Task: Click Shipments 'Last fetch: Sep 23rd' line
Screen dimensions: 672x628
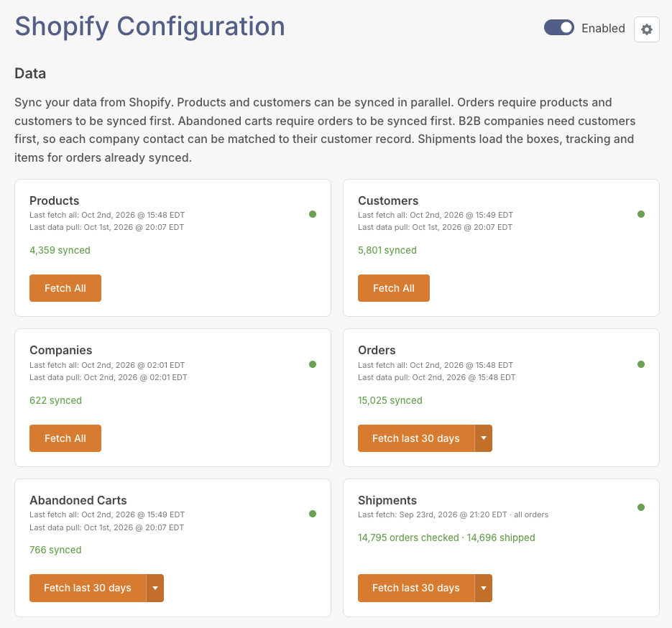Action: pyautogui.click(x=453, y=514)
